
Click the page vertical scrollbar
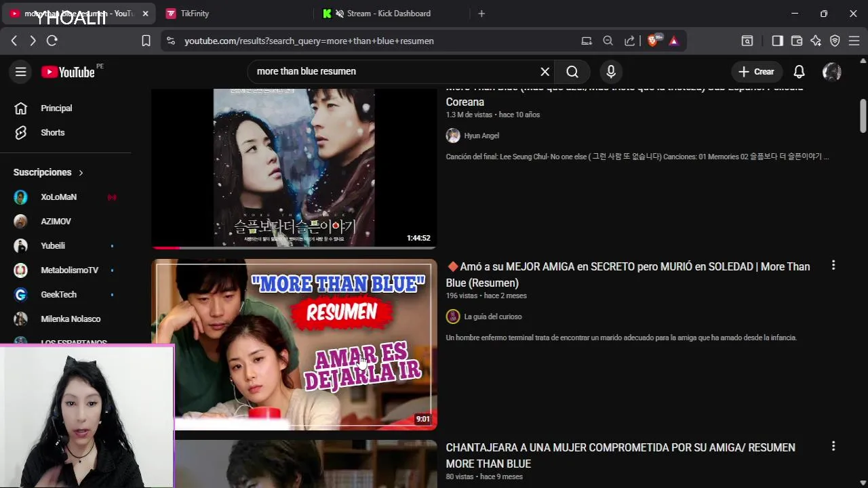point(863,116)
